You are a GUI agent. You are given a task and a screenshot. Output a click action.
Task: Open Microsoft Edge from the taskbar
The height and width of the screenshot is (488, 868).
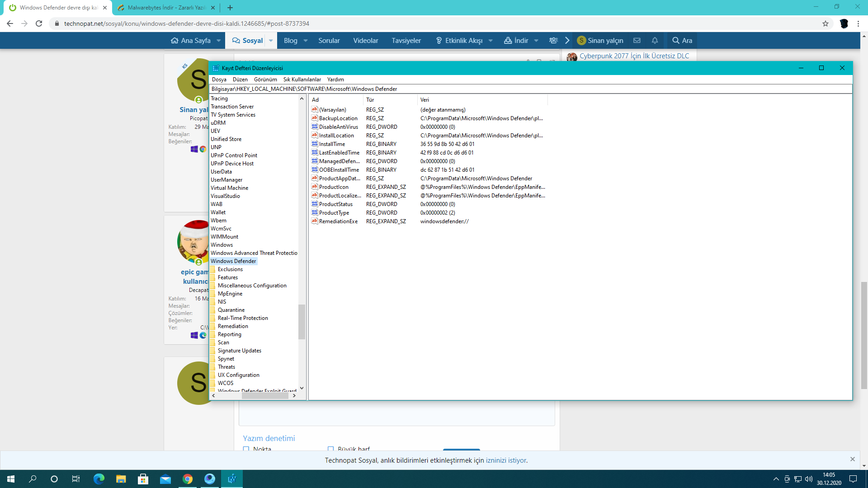click(x=99, y=479)
